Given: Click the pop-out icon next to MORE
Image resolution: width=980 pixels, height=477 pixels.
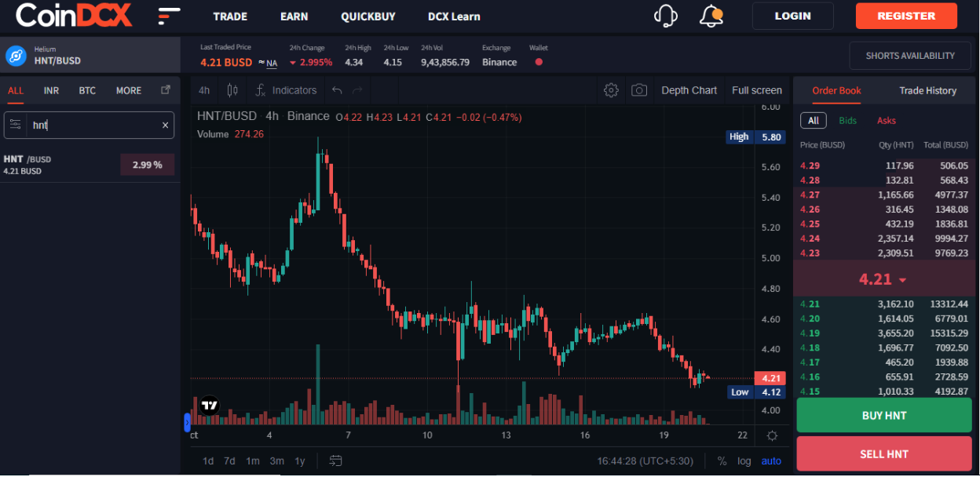Looking at the screenshot, I should pyautogui.click(x=166, y=90).
